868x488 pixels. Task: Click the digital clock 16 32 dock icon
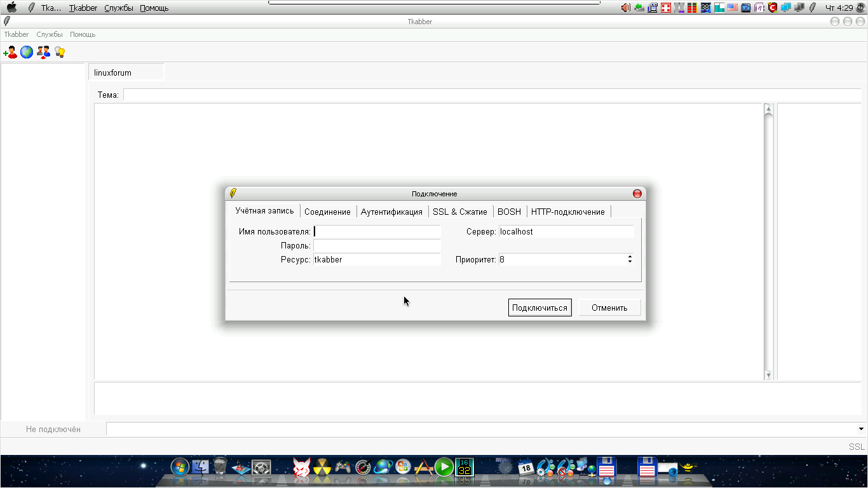tap(465, 467)
